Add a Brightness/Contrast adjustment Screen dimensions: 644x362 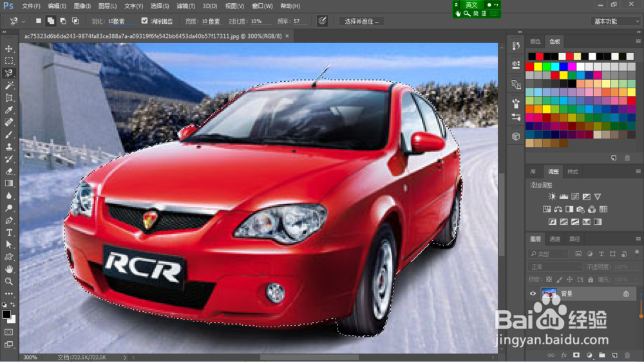552,197
